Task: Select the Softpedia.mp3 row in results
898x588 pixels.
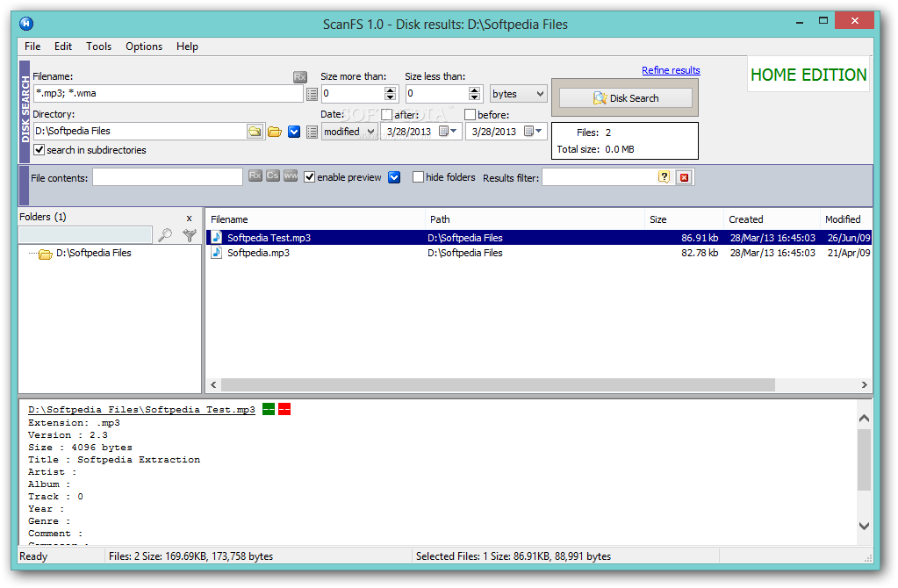Action: pyautogui.click(x=538, y=253)
